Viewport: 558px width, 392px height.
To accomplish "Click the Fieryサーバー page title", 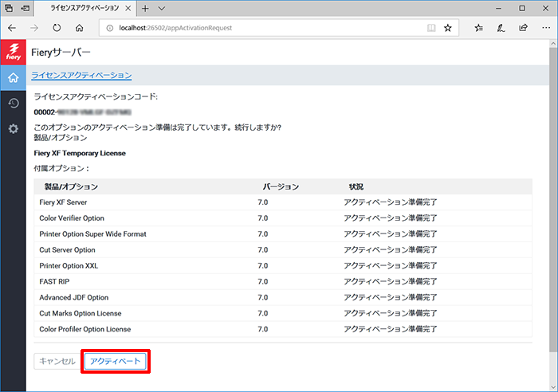I will [61, 53].
